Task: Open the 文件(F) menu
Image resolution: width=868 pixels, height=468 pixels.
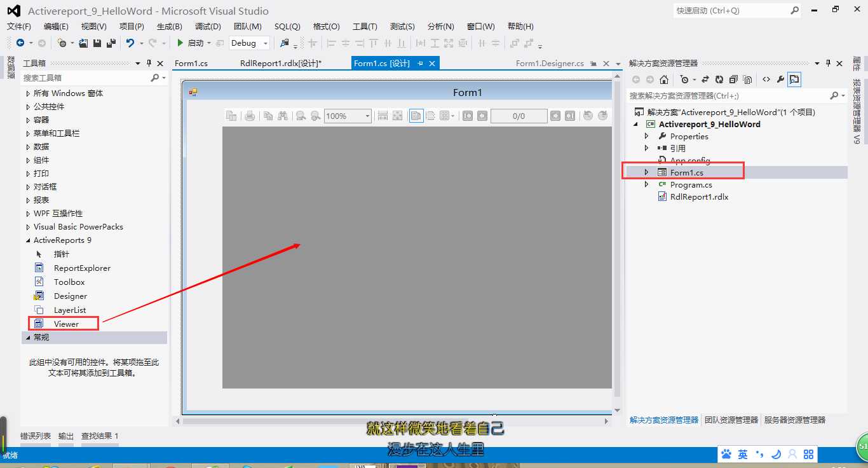Action: pyautogui.click(x=19, y=26)
